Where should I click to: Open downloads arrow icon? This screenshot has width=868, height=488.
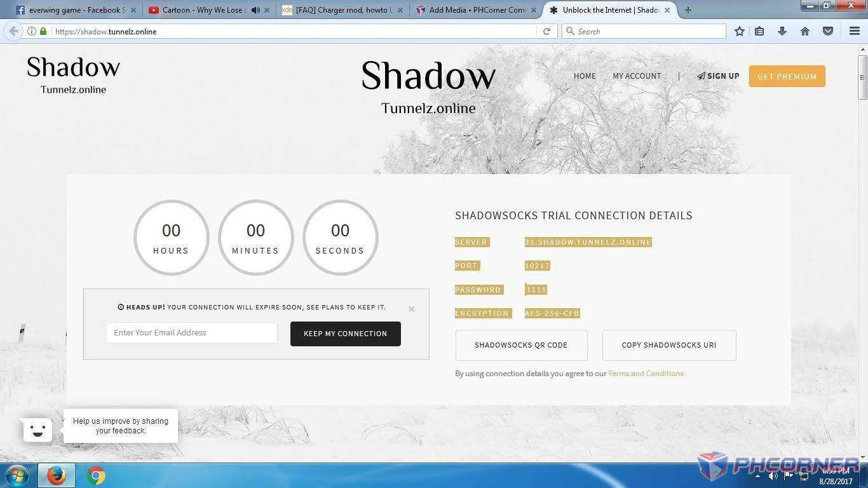(x=782, y=31)
